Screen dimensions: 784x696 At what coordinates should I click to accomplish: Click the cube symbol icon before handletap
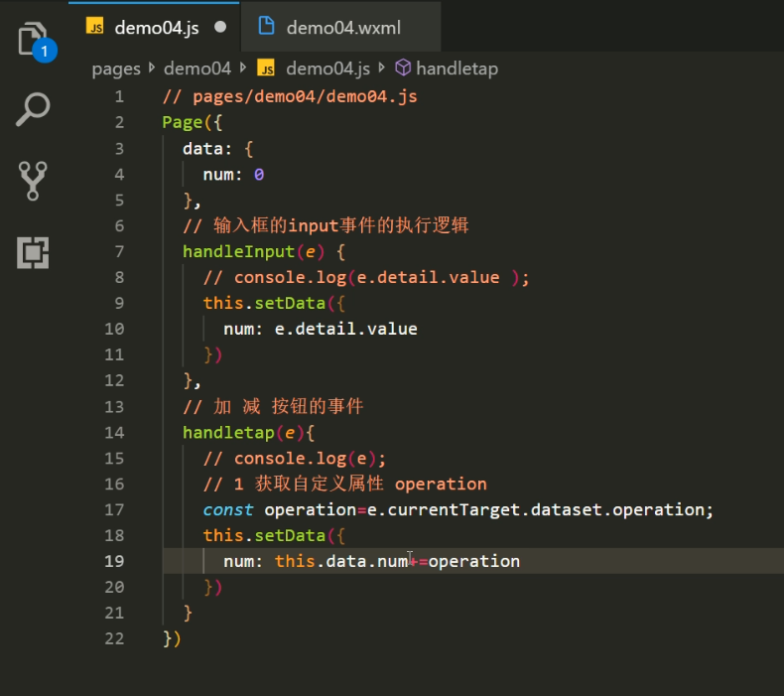[x=403, y=68]
